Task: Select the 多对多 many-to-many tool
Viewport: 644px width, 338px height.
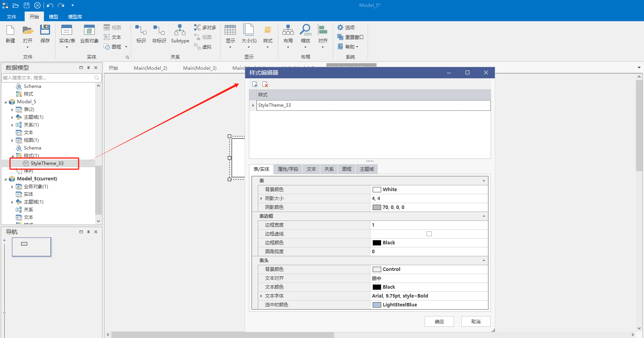Action: [x=205, y=28]
